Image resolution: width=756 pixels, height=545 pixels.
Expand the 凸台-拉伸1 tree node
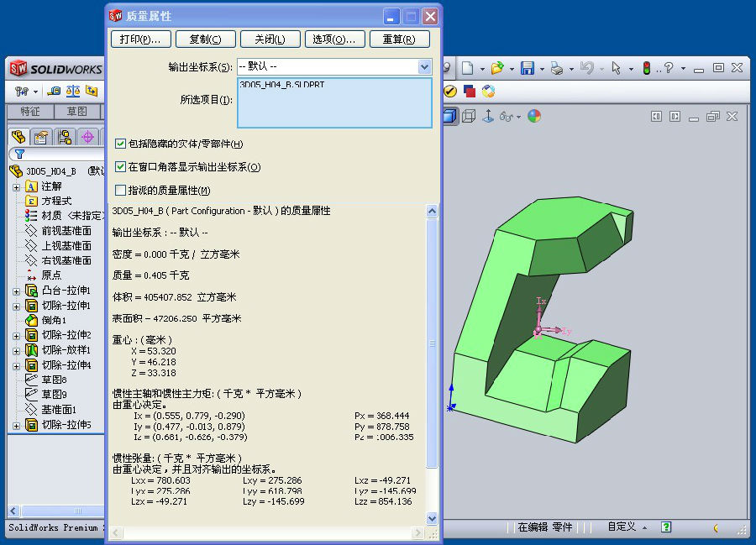16,291
